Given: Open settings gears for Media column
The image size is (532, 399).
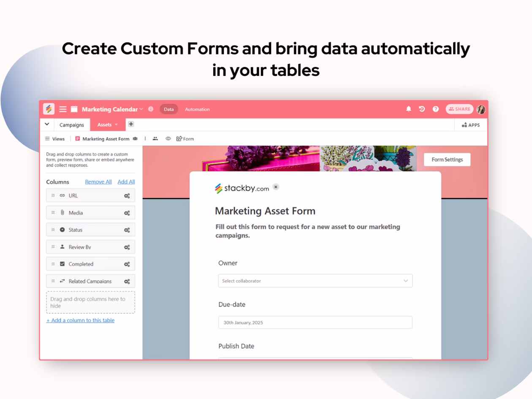Looking at the screenshot, I should tap(127, 213).
